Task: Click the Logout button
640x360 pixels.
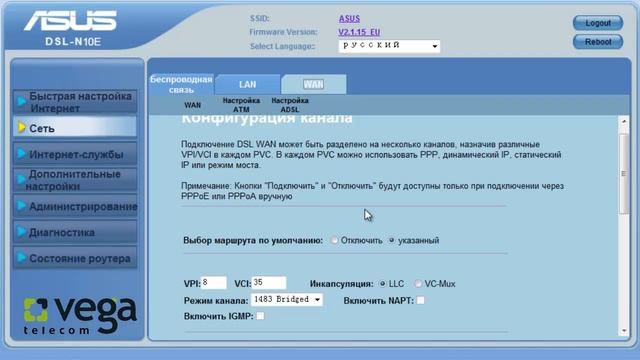Action: pos(598,23)
